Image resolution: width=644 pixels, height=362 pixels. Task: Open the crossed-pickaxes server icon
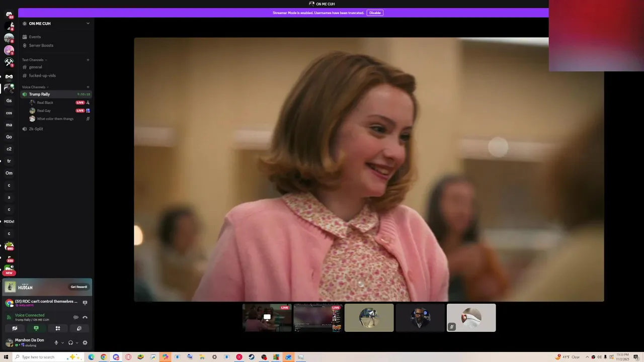pyautogui.click(x=9, y=62)
